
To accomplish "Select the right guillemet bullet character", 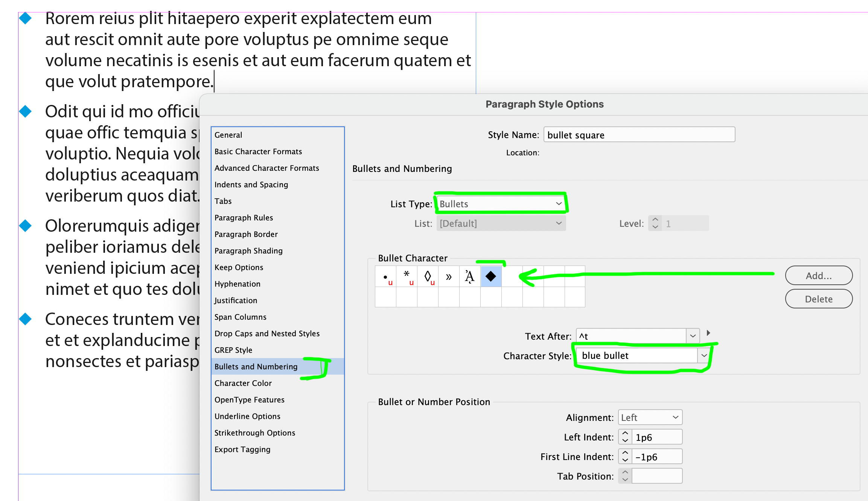I will click(x=449, y=276).
